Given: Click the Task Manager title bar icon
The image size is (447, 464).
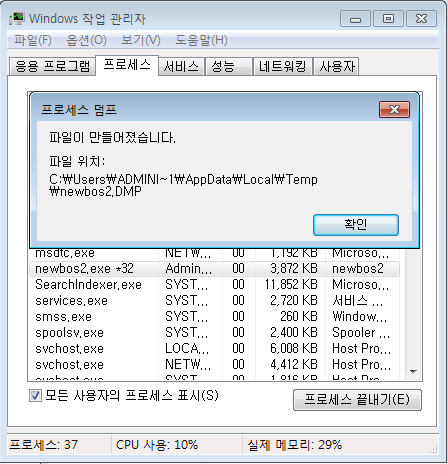Looking at the screenshot, I should coord(17,19).
